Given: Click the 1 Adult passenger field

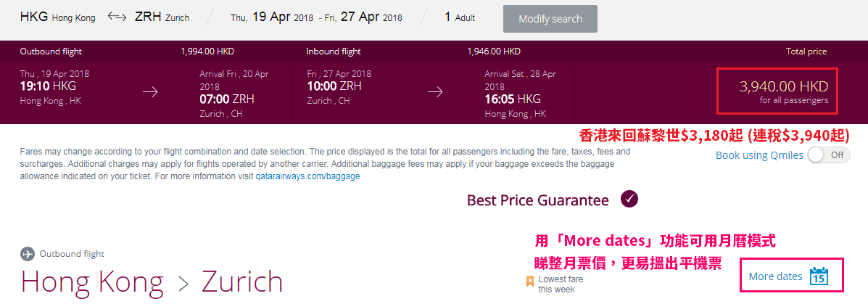Looking at the screenshot, I should coord(460,17).
